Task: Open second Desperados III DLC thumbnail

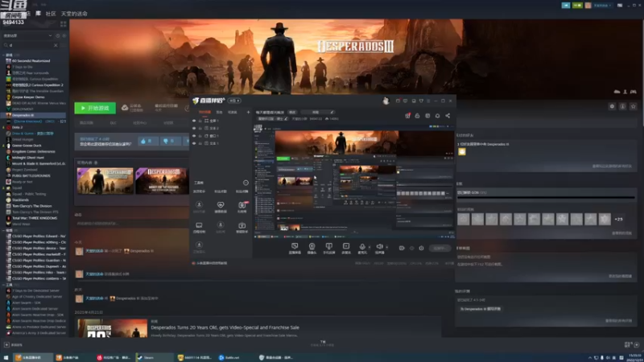Action: click(163, 180)
